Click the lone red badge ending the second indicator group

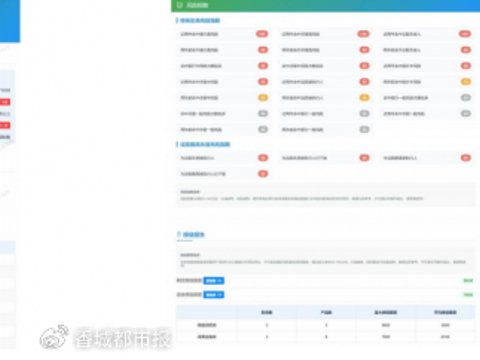pos(263,174)
